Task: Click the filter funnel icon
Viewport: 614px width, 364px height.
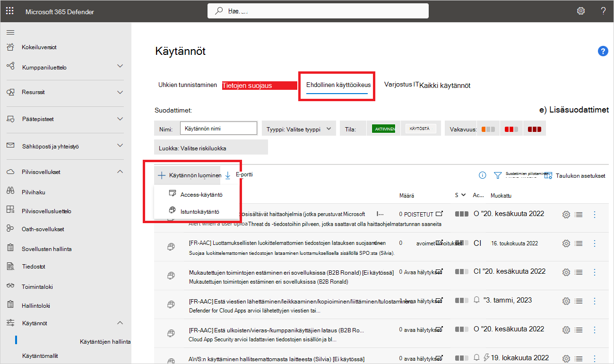Action: point(497,175)
